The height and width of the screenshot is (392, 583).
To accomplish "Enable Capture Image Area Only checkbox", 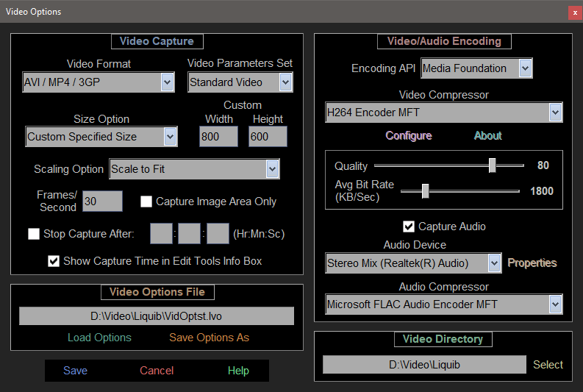I will pos(146,202).
